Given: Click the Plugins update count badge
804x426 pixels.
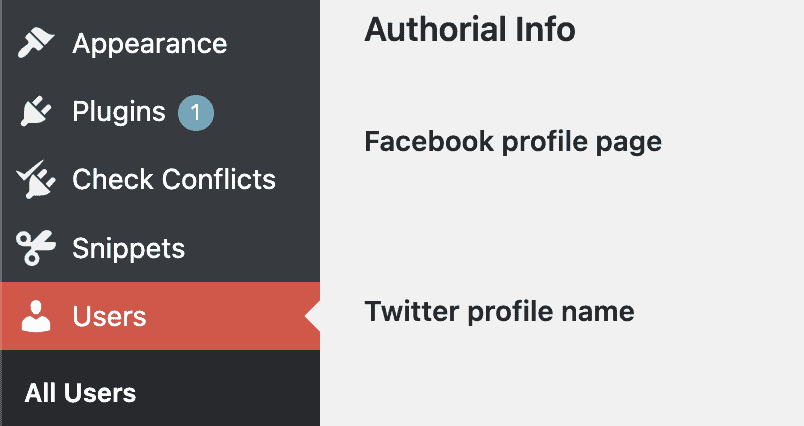Looking at the screenshot, I should [196, 112].
